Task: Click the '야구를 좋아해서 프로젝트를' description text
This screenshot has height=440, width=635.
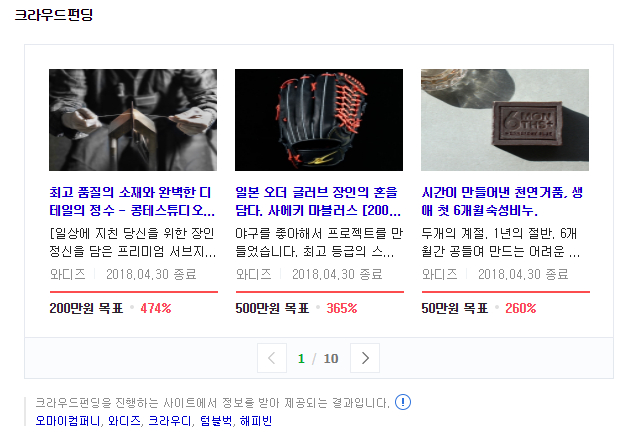Action: (x=319, y=242)
